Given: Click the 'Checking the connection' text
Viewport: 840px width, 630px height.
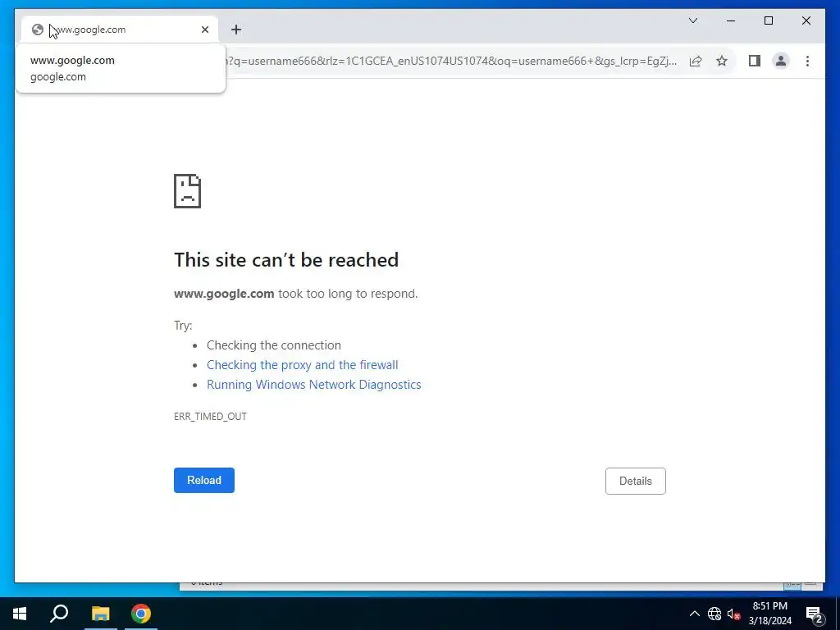Looking at the screenshot, I should (274, 345).
